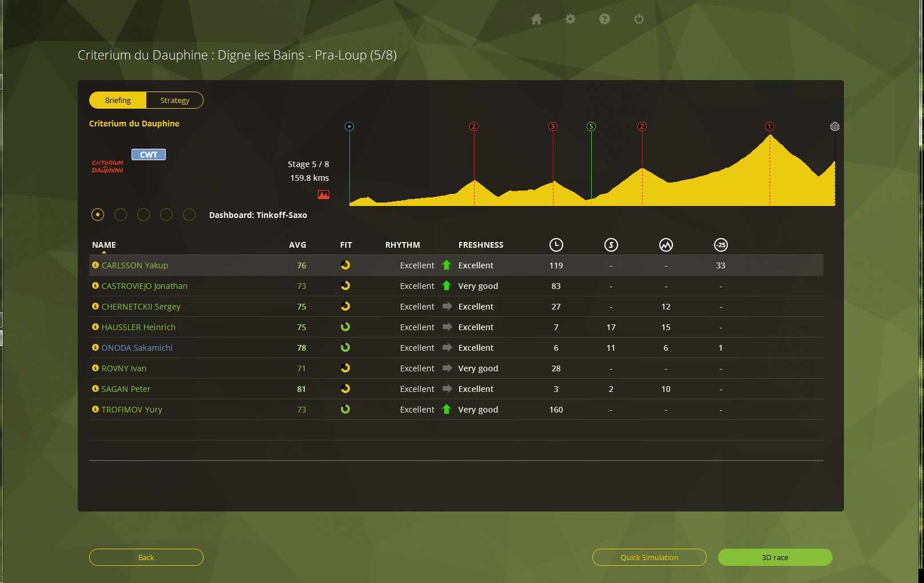Sort riders by FIT column

pos(346,245)
